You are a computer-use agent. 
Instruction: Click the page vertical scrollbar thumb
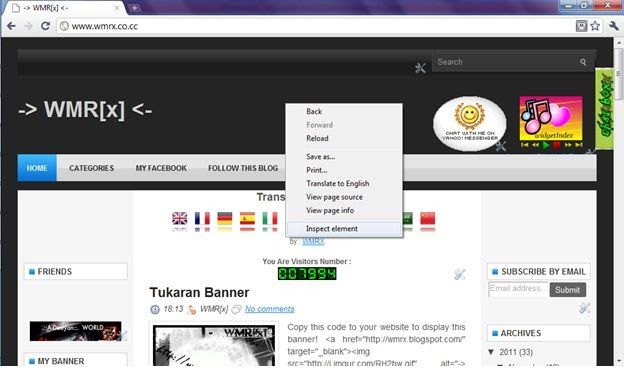pos(618,74)
